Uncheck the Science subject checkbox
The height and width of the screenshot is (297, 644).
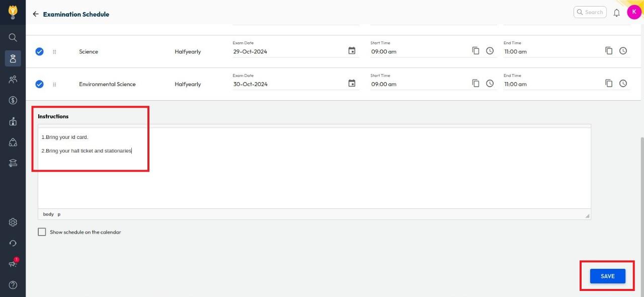point(39,51)
